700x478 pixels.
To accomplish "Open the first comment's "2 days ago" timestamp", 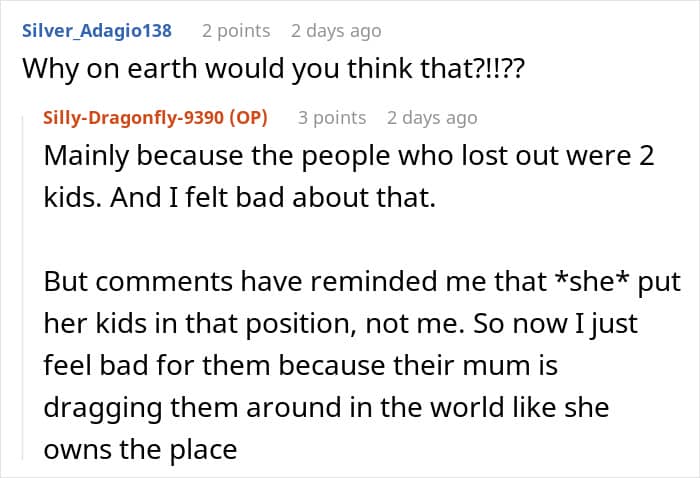I will pos(336,30).
